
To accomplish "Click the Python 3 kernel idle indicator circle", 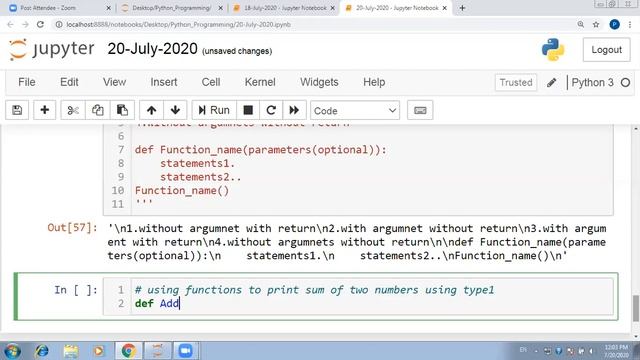I will pos(625,82).
